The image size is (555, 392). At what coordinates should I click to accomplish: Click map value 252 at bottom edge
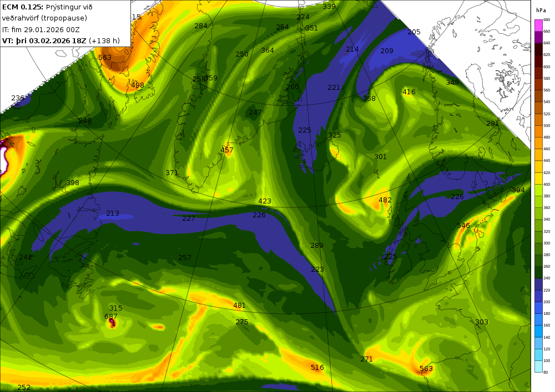click(x=24, y=388)
